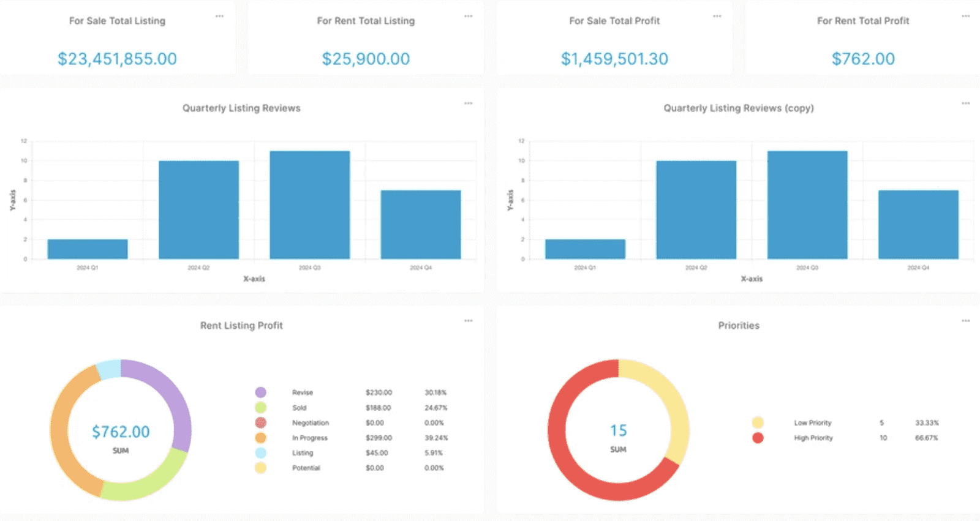Screen dimensions: 980x521
Task: Select the High Priority legend label
Action: (813, 438)
